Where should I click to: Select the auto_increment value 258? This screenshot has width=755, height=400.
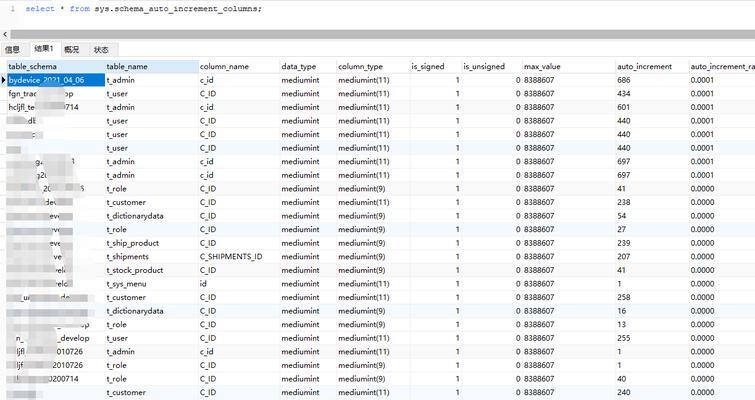624,297
